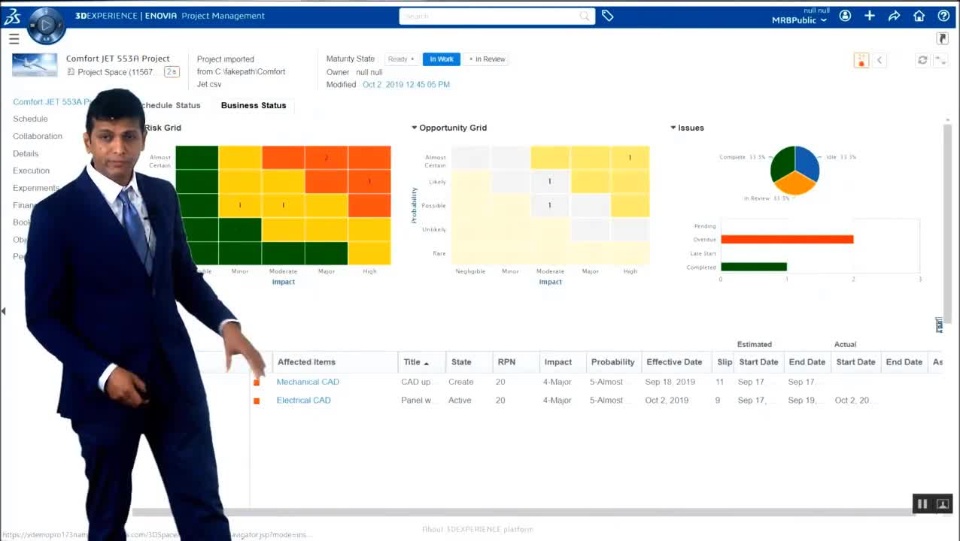
Task: Click the Share arrow icon
Action: click(894, 16)
